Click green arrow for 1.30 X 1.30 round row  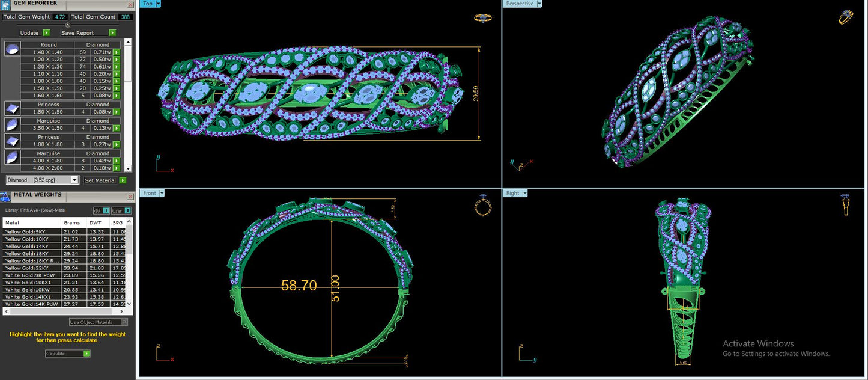point(117,67)
